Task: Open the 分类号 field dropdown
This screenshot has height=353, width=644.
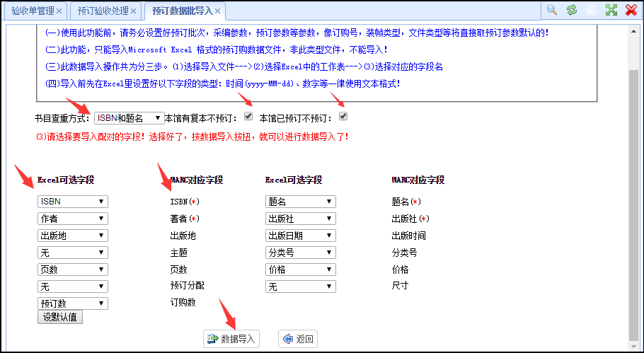Action: point(301,253)
